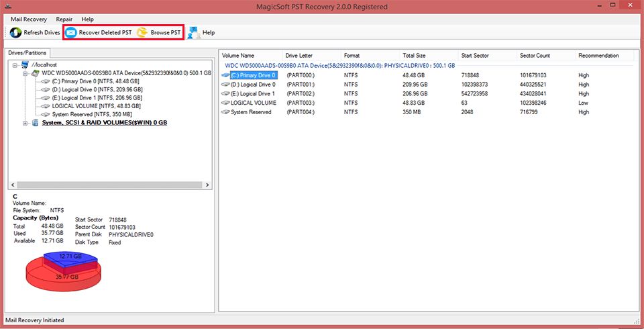Image resolution: width=644 pixels, height=329 pixels.
Task: Click the //localhost computer icon in the tree
Action: (x=25, y=65)
